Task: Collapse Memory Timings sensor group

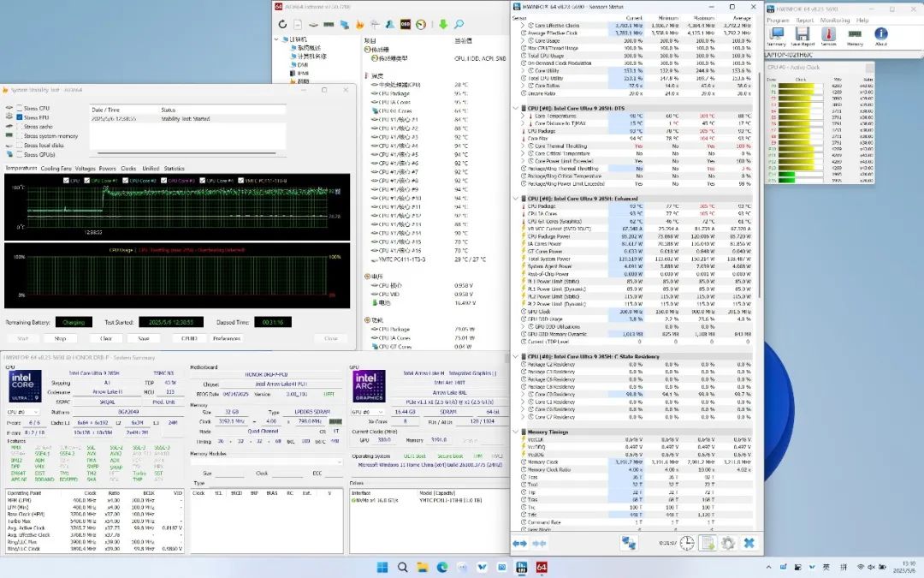Action: tap(516, 432)
